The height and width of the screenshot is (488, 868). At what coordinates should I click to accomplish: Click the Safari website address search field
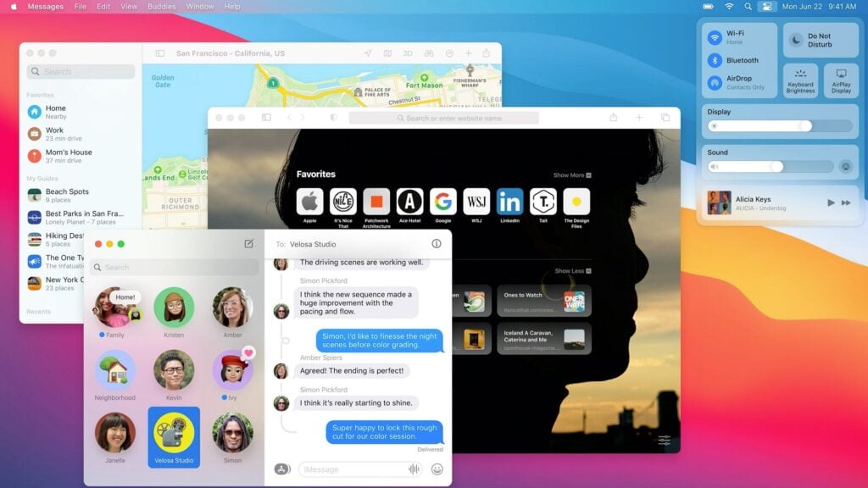[x=443, y=118]
